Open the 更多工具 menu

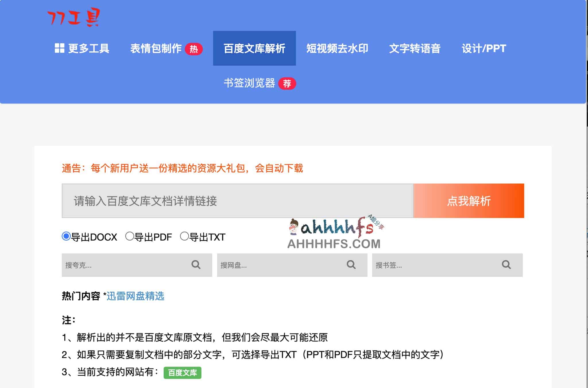coord(89,48)
